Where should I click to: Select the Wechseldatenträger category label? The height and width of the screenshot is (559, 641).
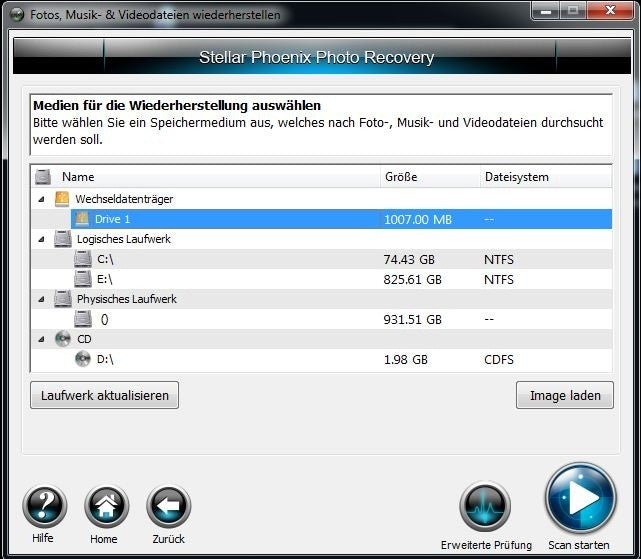[x=124, y=199]
